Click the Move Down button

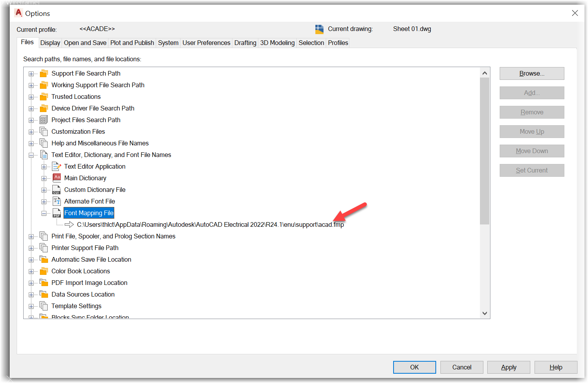532,151
